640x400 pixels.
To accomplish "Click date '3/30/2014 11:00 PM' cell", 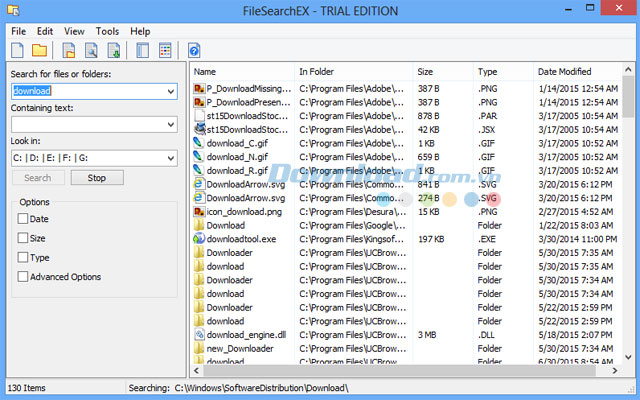I will coord(578,239).
